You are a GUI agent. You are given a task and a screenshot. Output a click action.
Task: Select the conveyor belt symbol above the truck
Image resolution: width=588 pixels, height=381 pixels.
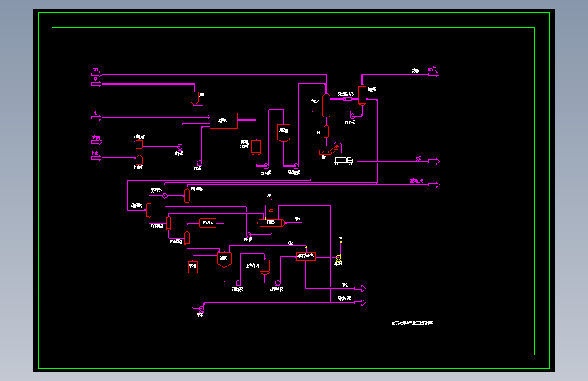point(331,148)
